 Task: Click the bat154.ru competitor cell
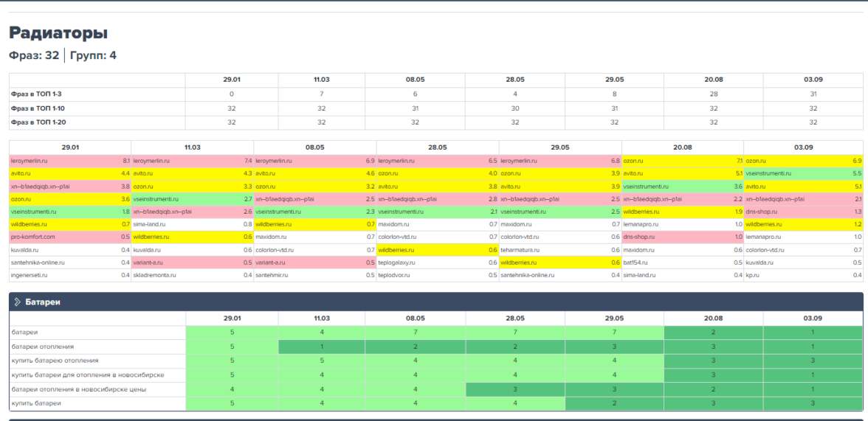(683, 262)
